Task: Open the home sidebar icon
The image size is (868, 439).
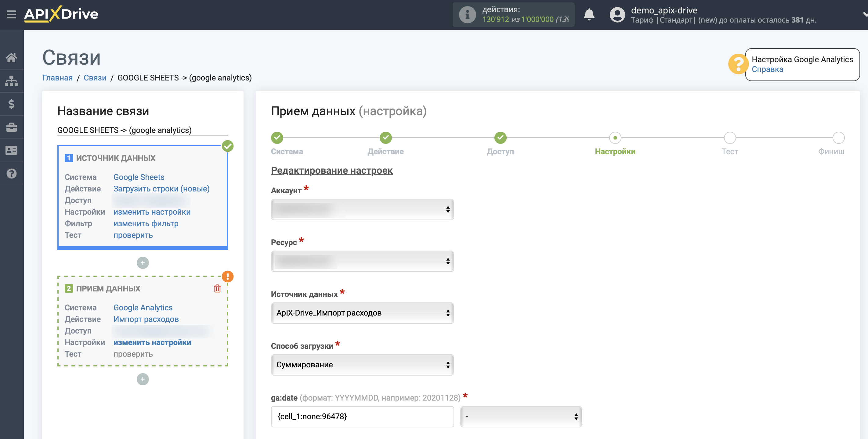Action: click(12, 58)
